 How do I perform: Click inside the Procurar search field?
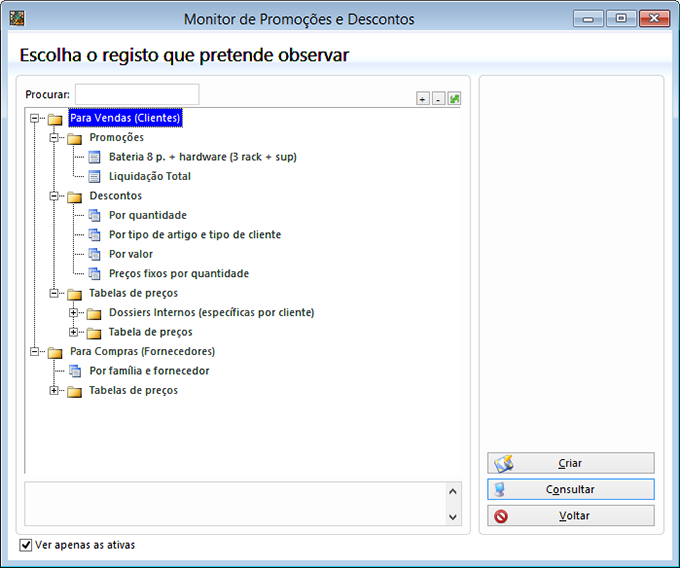tap(137, 95)
